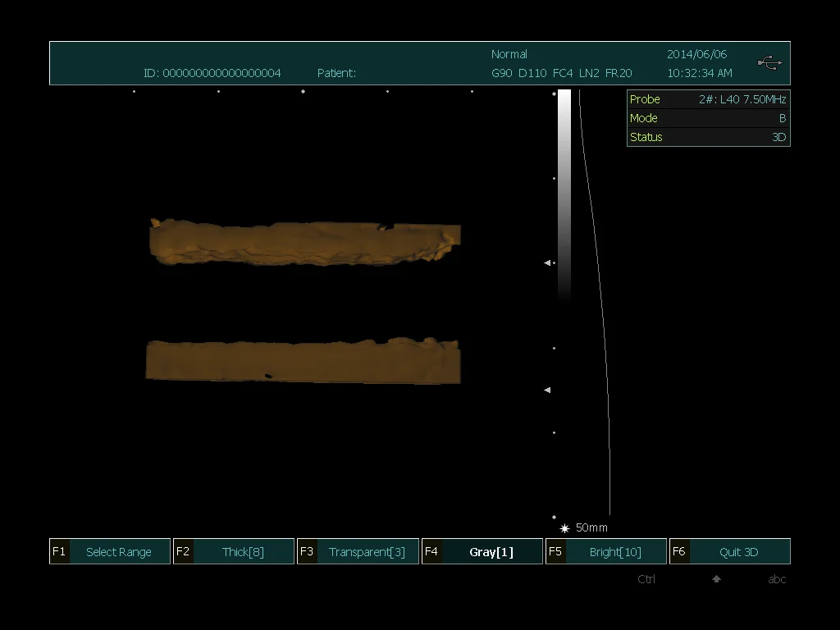Click the Probe L40 7.50MHz row
The image size is (840, 630).
(x=708, y=99)
